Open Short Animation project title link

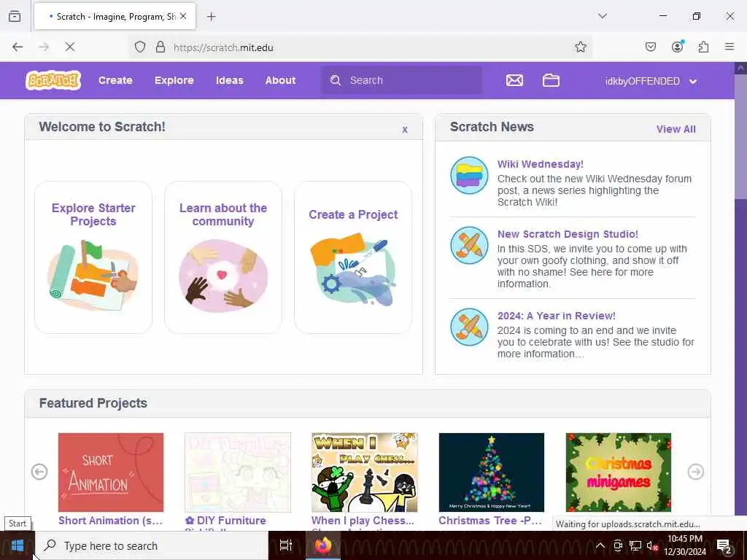111,521
